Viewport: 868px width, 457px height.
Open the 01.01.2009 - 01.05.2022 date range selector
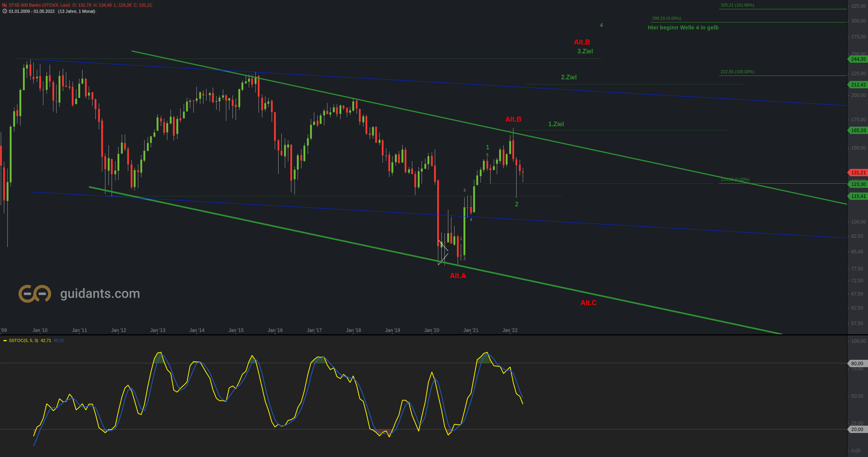[x=32, y=11]
